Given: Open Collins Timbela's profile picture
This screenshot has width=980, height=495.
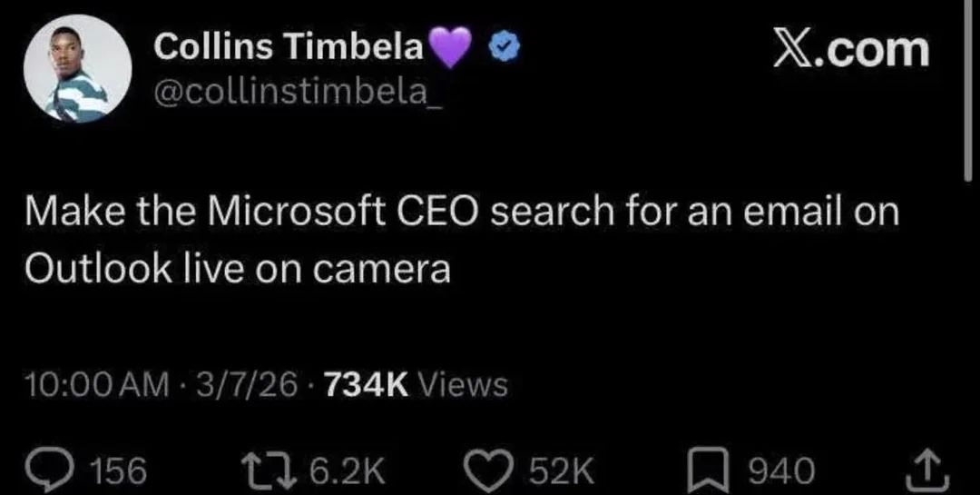Looking at the screenshot, I should coord(77,69).
